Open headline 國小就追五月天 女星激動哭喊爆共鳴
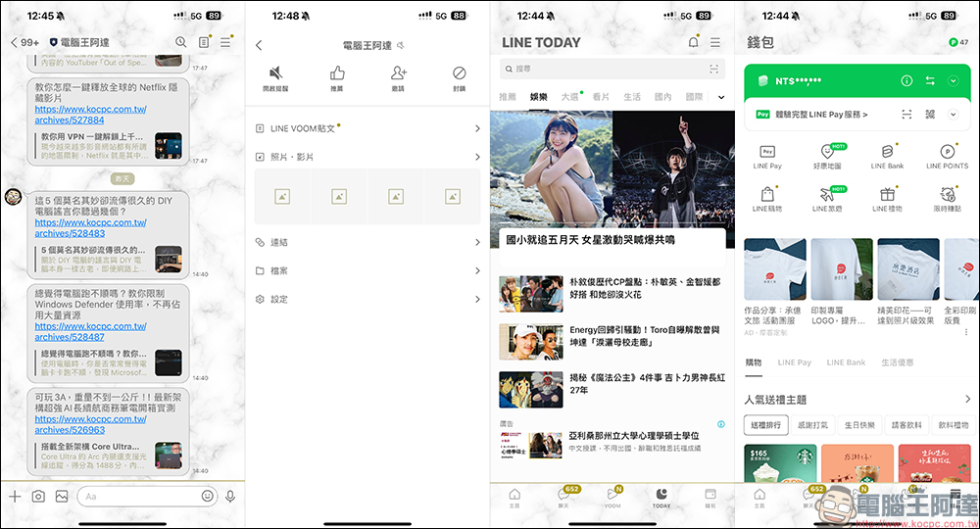Viewport: 980px width, 529px height. (590, 240)
